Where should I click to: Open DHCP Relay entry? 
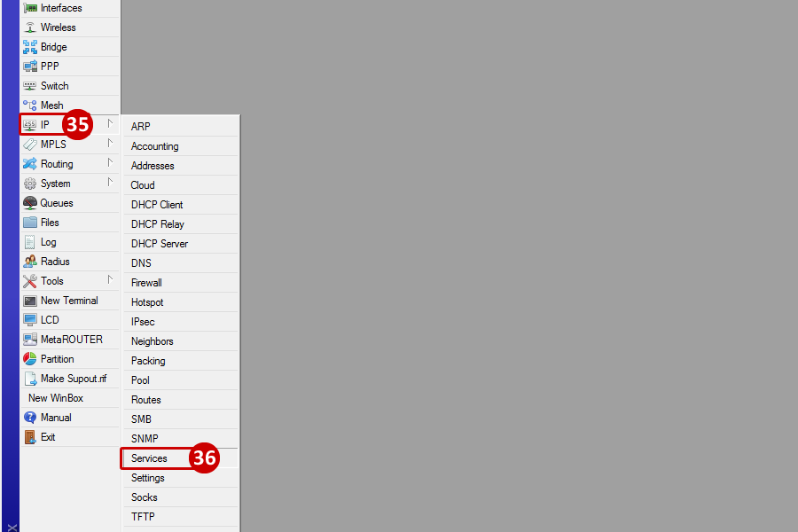(181, 224)
